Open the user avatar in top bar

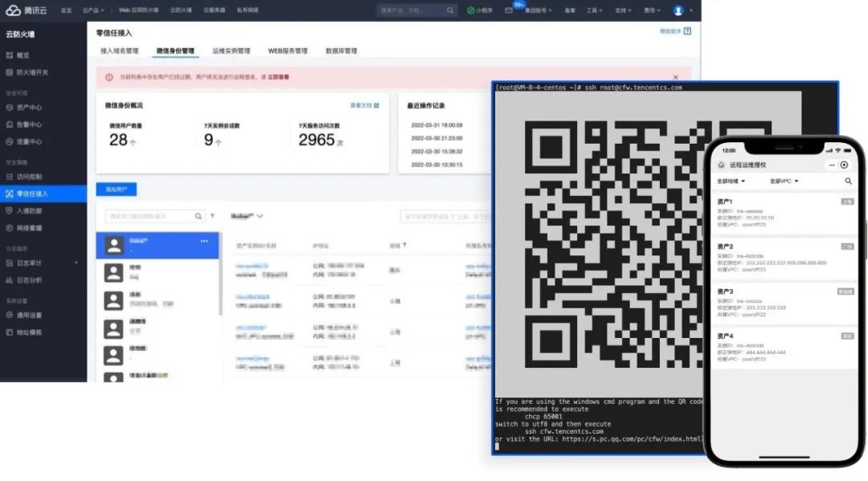coord(678,10)
